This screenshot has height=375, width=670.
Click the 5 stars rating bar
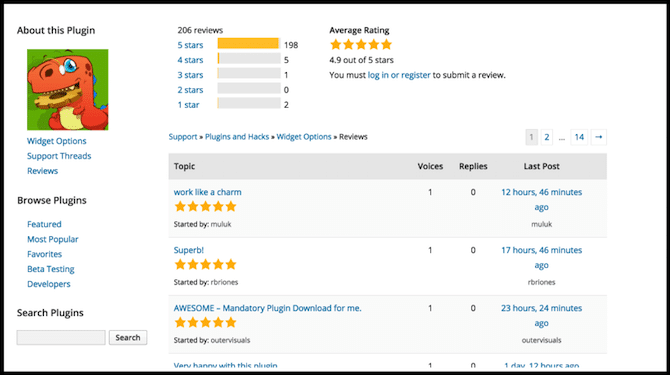pos(249,44)
